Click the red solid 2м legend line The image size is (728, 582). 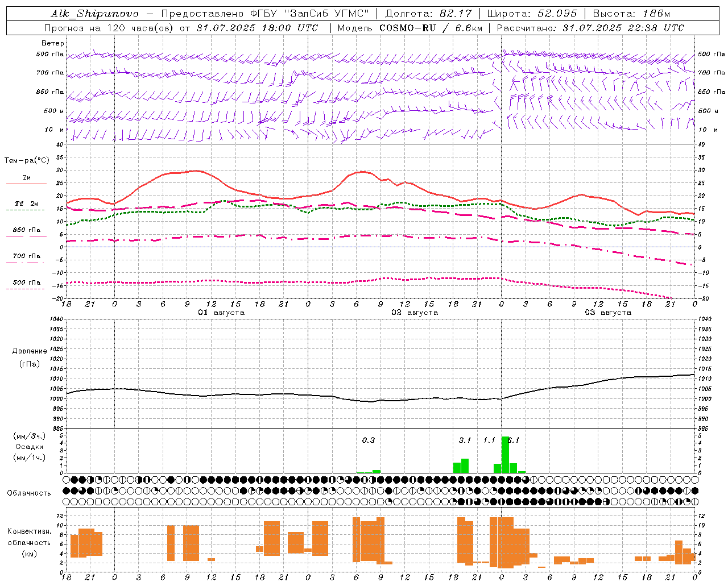click(26, 184)
